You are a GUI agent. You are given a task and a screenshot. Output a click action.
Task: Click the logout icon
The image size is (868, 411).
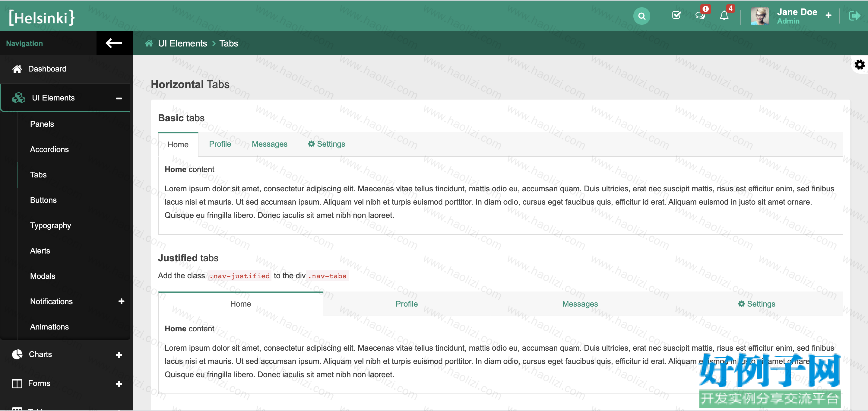(854, 15)
